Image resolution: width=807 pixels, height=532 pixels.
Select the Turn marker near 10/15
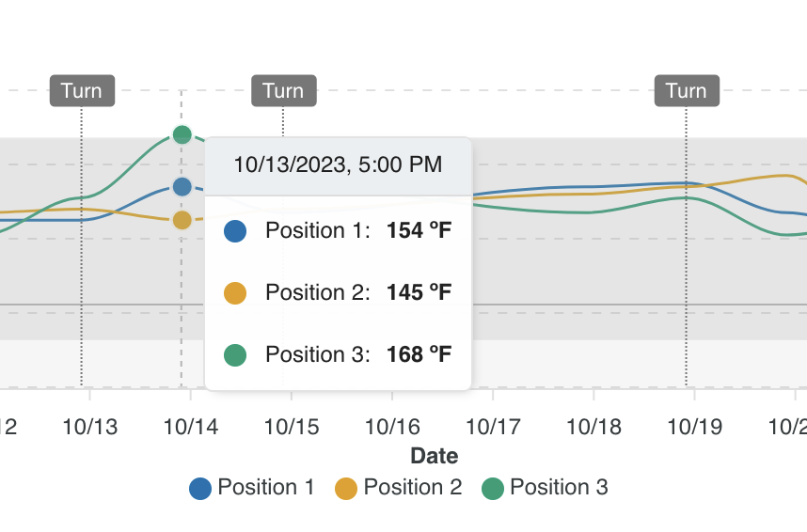(283, 91)
